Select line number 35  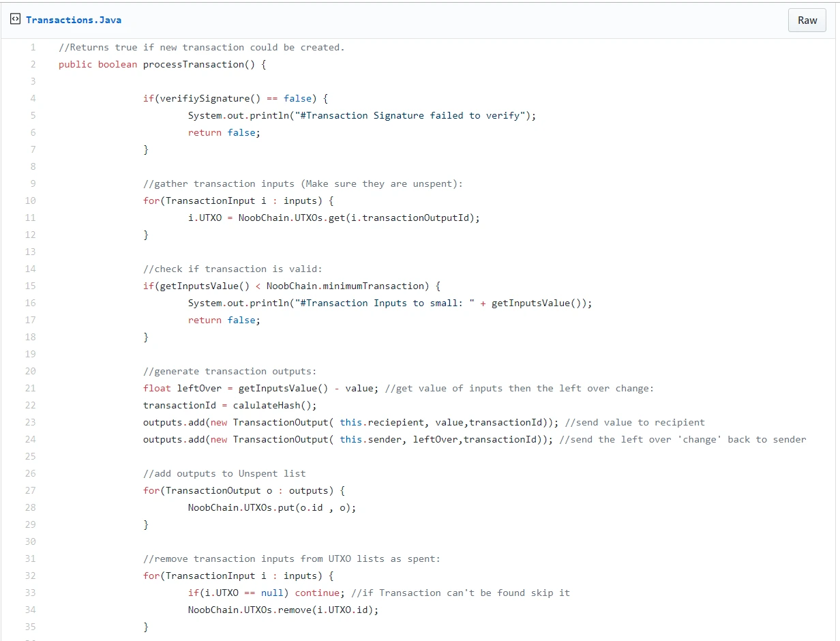pos(30,627)
